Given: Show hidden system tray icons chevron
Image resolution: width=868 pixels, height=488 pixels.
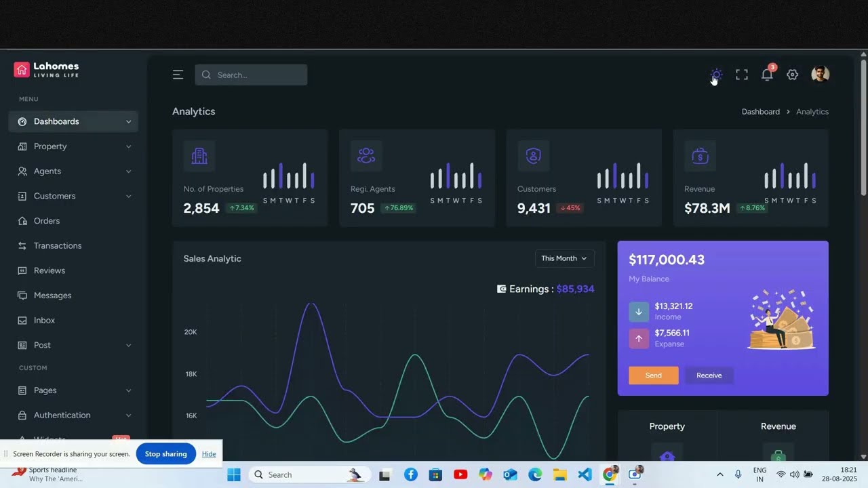Looking at the screenshot, I should click(x=719, y=474).
